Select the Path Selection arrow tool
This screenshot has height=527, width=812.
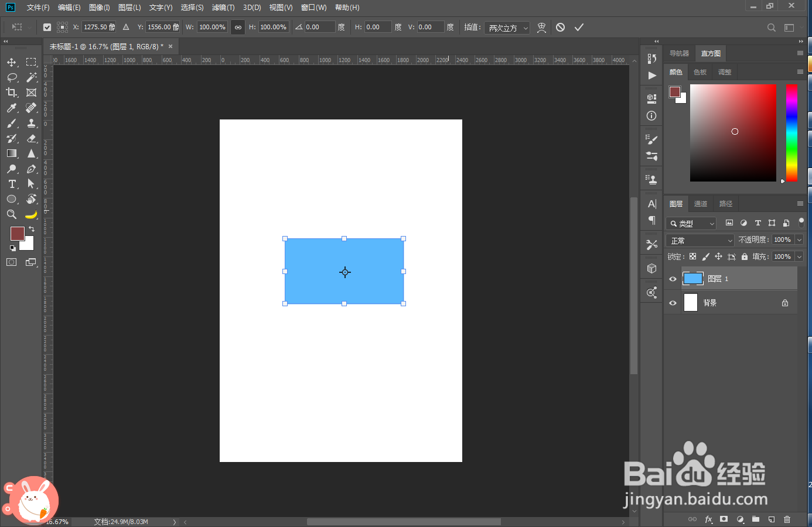(32, 184)
